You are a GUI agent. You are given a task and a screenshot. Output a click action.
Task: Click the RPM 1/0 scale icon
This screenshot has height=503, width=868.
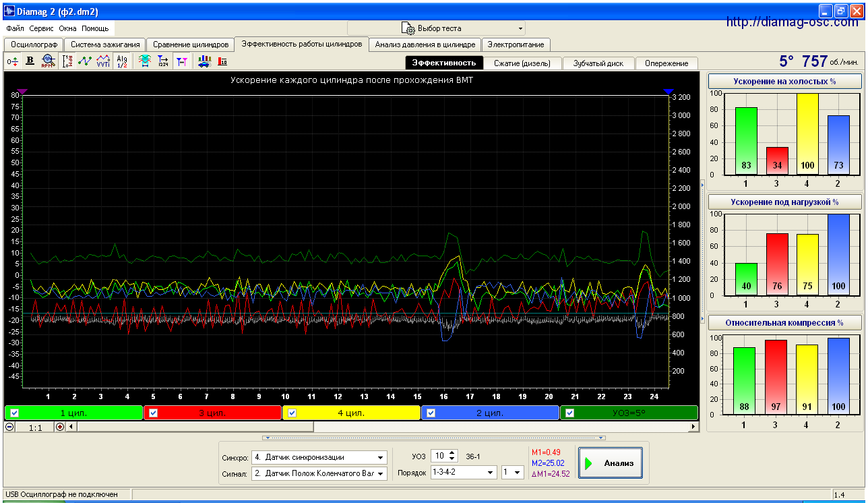67,61
